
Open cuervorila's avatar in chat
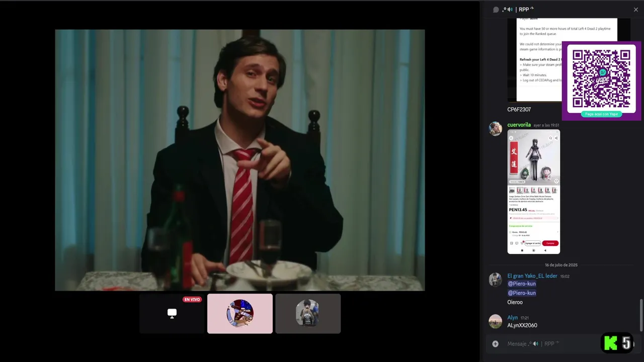coord(496,129)
